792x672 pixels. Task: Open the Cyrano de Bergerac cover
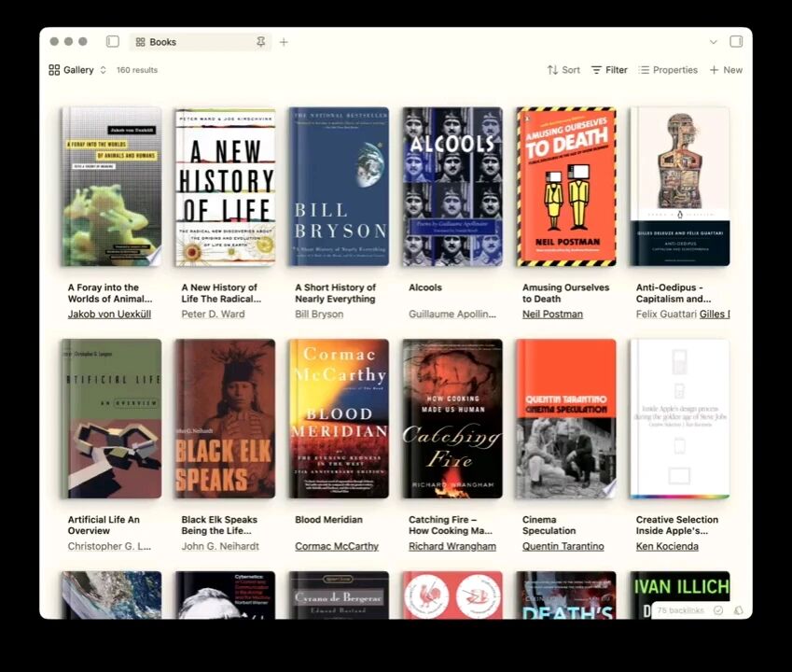tap(339, 595)
